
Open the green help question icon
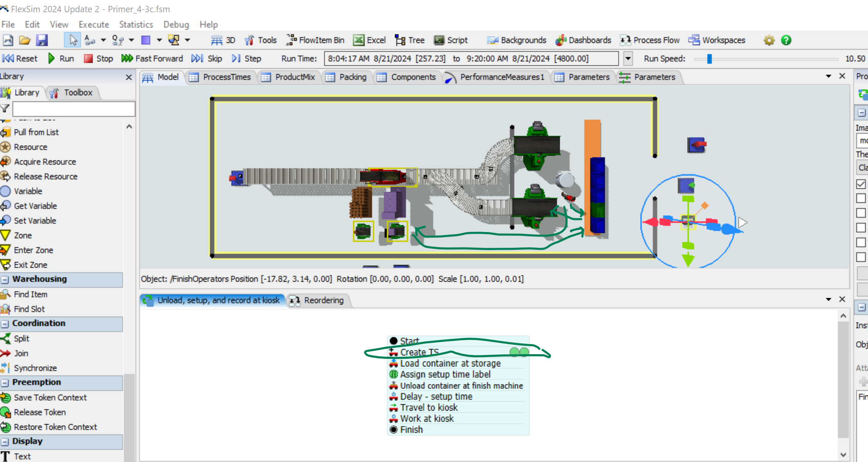(x=786, y=40)
